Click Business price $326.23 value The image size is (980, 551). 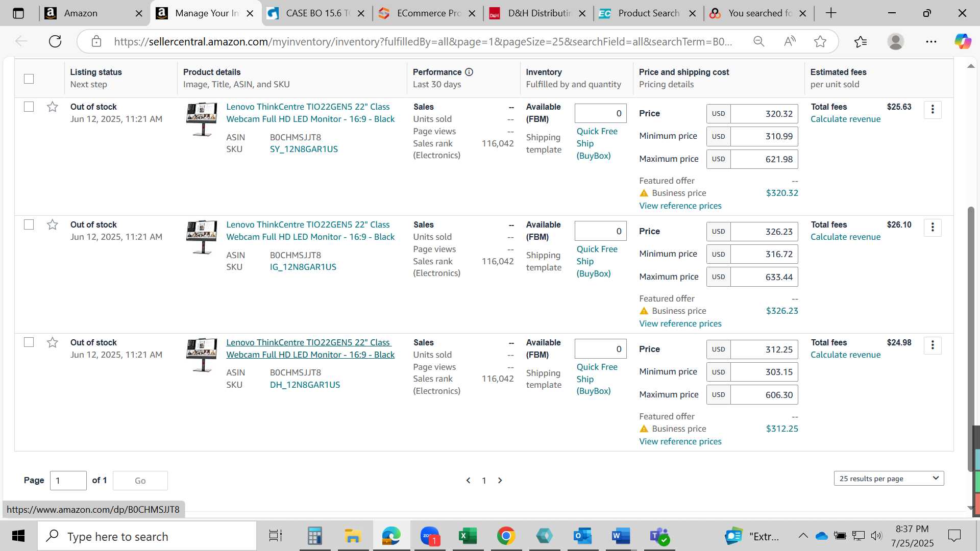[x=782, y=311]
